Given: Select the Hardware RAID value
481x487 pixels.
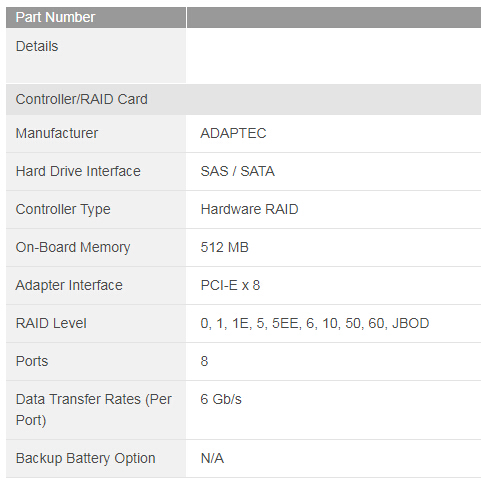Looking at the screenshot, I should (249, 209).
